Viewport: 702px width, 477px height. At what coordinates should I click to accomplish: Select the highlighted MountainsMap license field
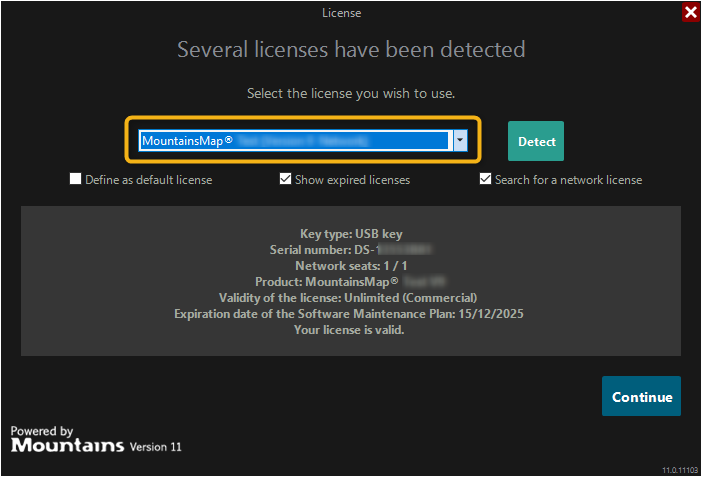coord(295,141)
